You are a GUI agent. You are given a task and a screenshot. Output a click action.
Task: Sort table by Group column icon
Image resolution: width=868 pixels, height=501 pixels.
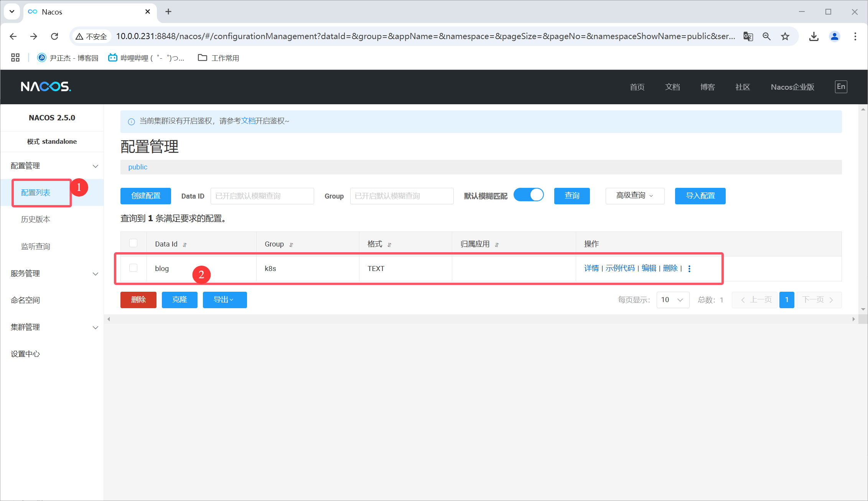(x=291, y=245)
